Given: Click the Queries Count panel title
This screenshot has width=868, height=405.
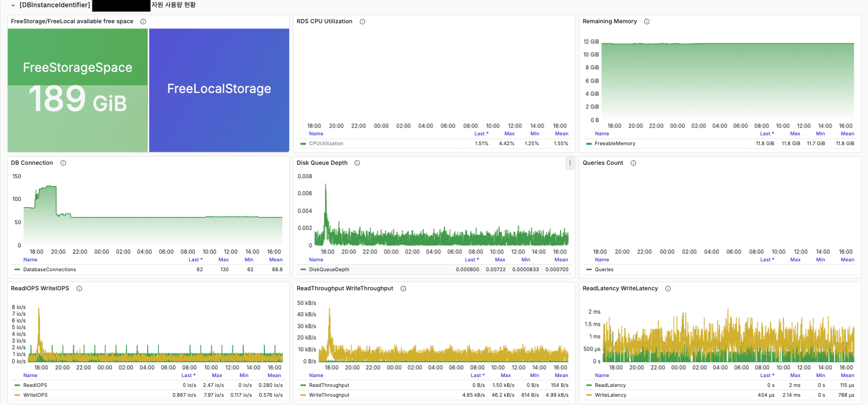Looking at the screenshot, I should pyautogui.click(x=603, y=163).
